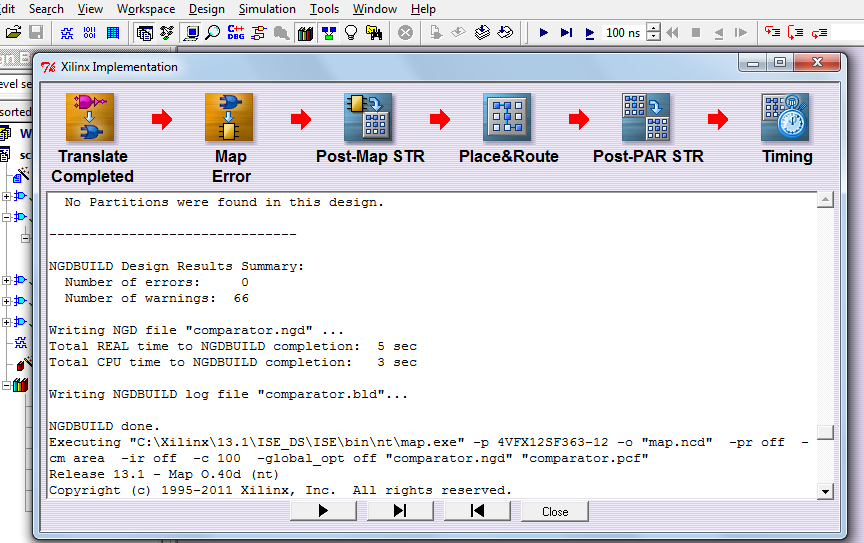The image size is (864, 543).
Task: Click the blue sheet wizard tree item
Action: [x=21, y=175]
